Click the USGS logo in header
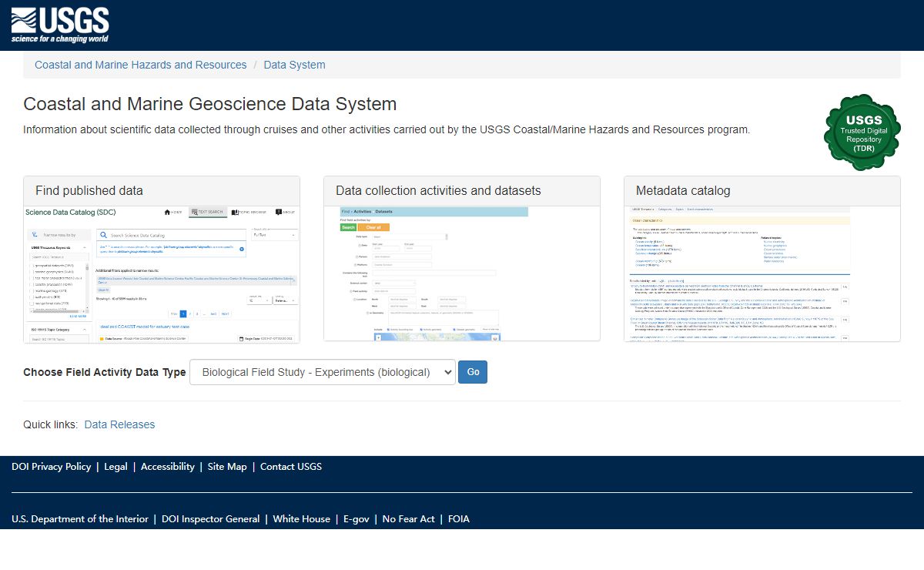Screen dimensions: 924x570 coord(60,25)
